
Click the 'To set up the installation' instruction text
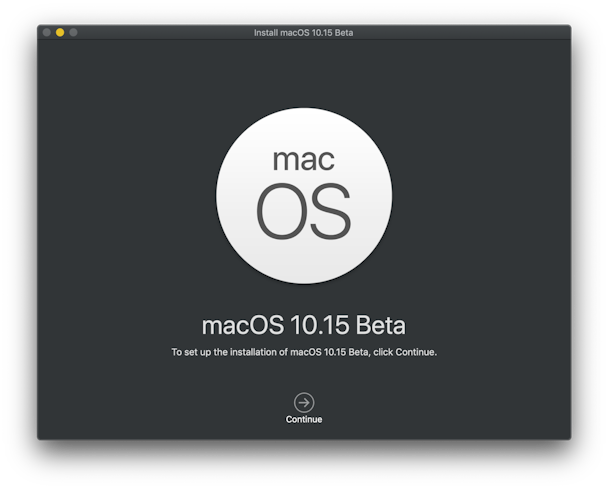coord(304,352)
